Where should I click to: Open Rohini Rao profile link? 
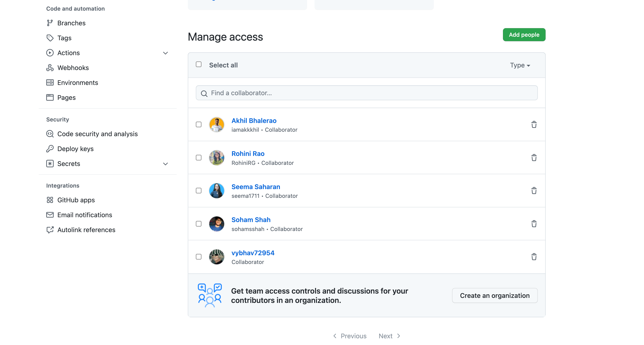click(x=248, y=154)
